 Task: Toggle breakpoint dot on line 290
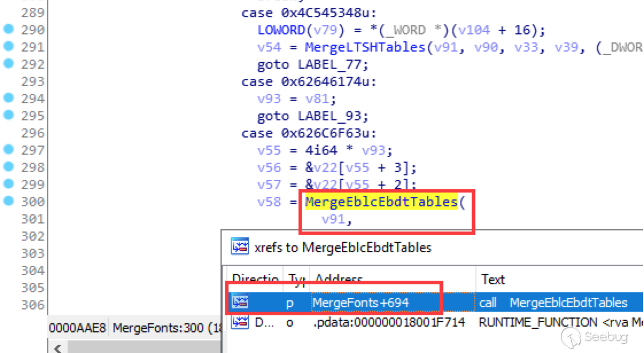(9, 29)
